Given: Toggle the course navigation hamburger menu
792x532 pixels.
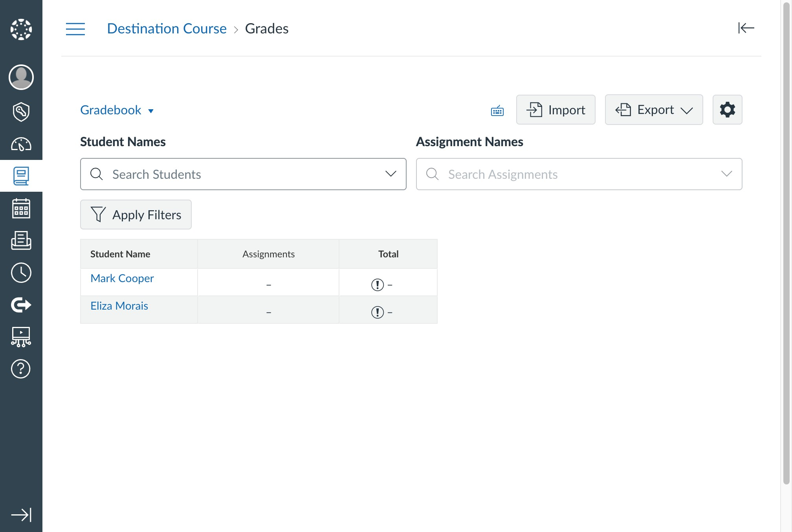Looking at the screenshot, I should click(75, 29).
